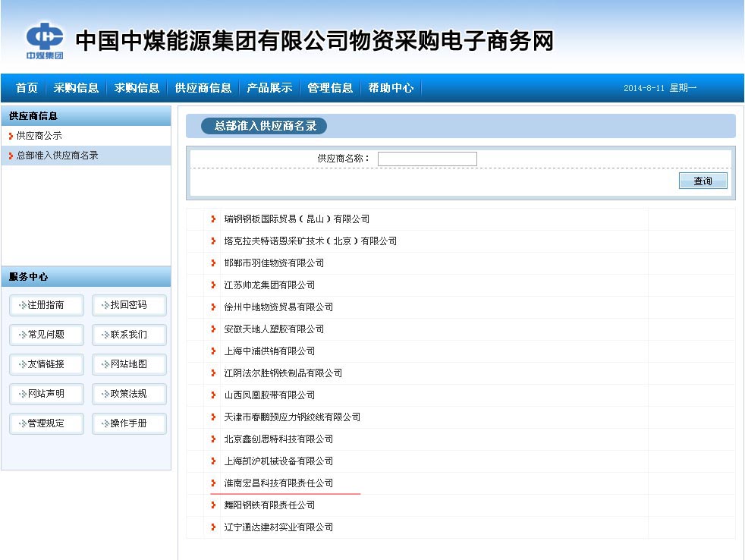This screenshot has height=560, width=745.
Task: Click the 供应商信息 sidebar panel header
Action: (86, 116)
